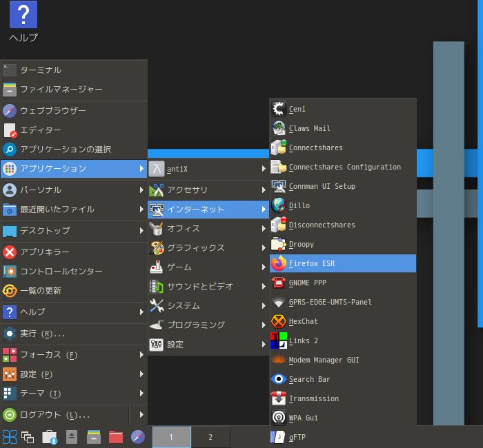Image resolution: width=483 pixels, height=448 pixels.
Task: Click the taskbar start menu icon
Action: 10,437
